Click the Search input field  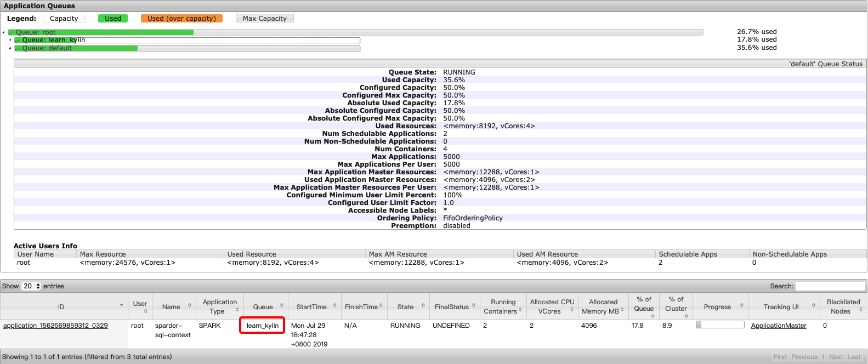830,286
